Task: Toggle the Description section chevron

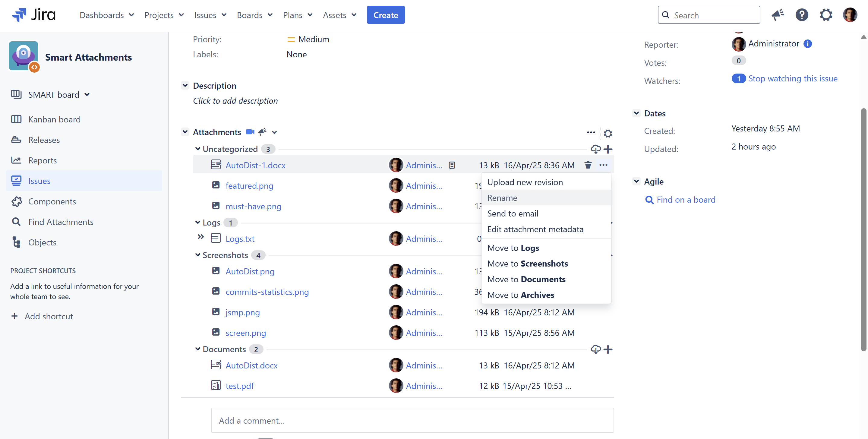Action: point(185,86)
